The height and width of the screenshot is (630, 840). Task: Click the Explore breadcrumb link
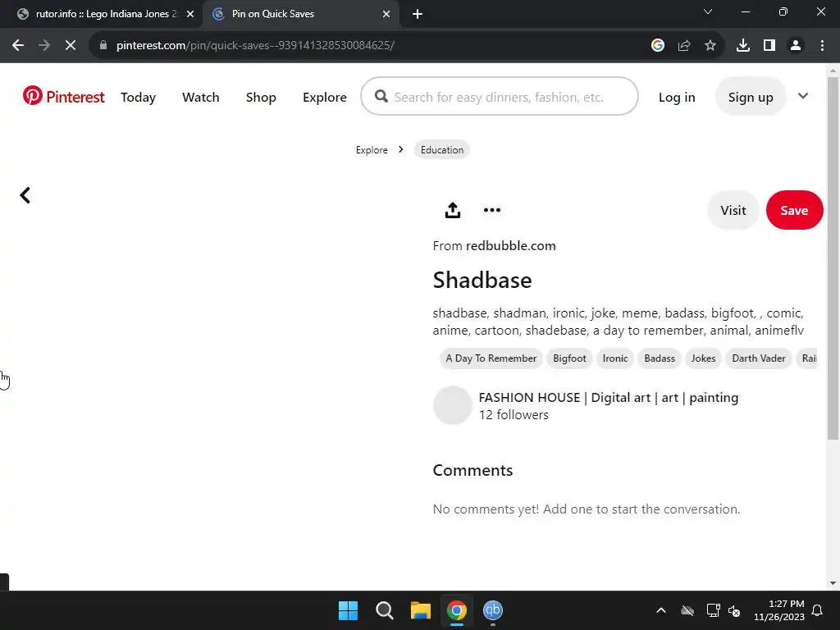pyautogui.click(x=372, y=150)
